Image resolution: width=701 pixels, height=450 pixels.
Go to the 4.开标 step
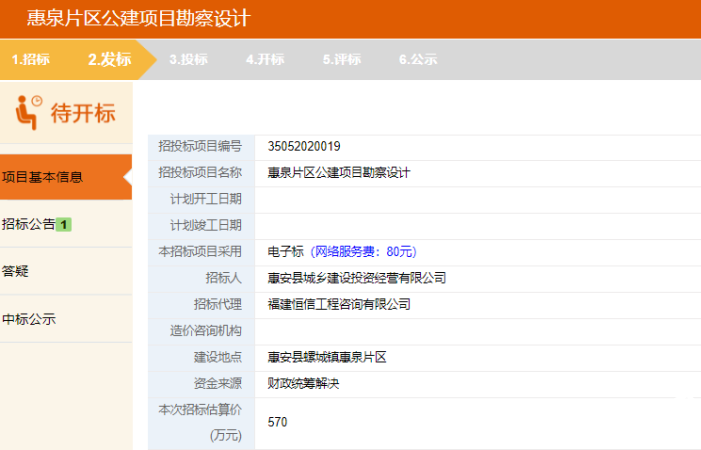tap(265, 59)
